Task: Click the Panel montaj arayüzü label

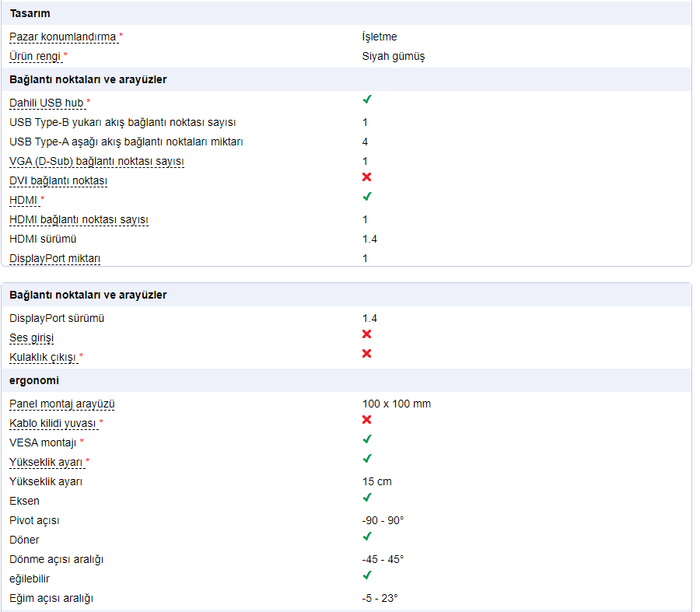Action: click(x=62, y=404)
